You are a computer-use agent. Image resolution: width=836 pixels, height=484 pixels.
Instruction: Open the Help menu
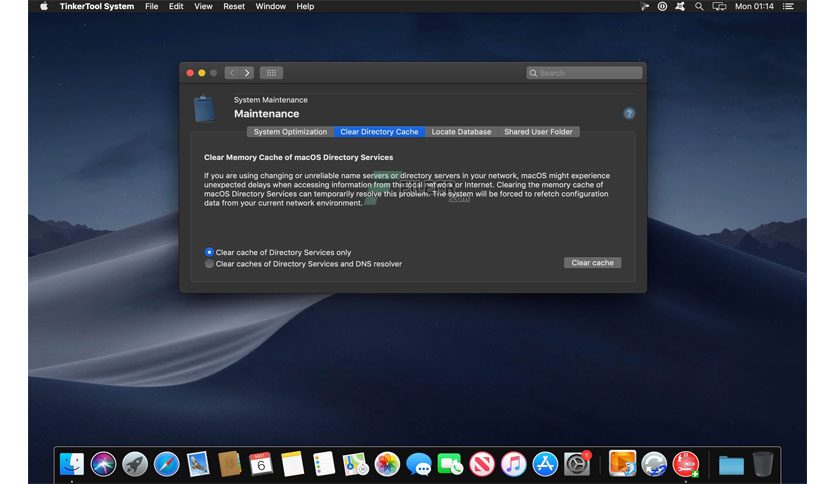pyautogui.click(x=305, y=6)
